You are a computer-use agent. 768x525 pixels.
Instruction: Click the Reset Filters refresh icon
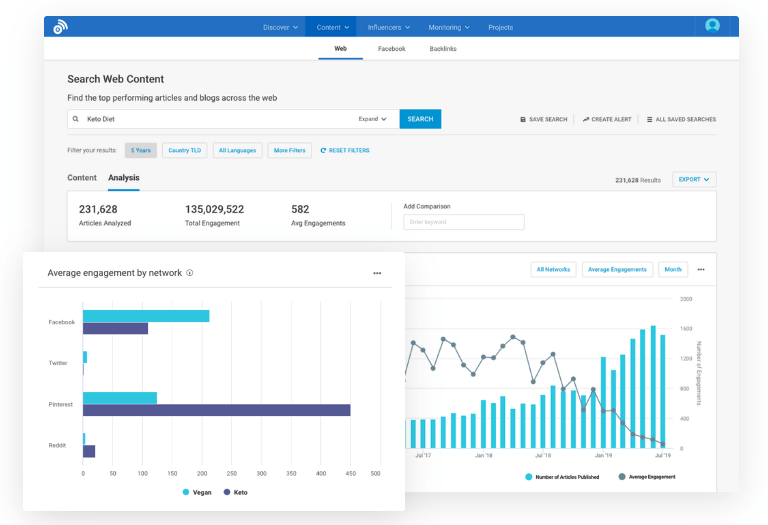[x=323, y=151]
